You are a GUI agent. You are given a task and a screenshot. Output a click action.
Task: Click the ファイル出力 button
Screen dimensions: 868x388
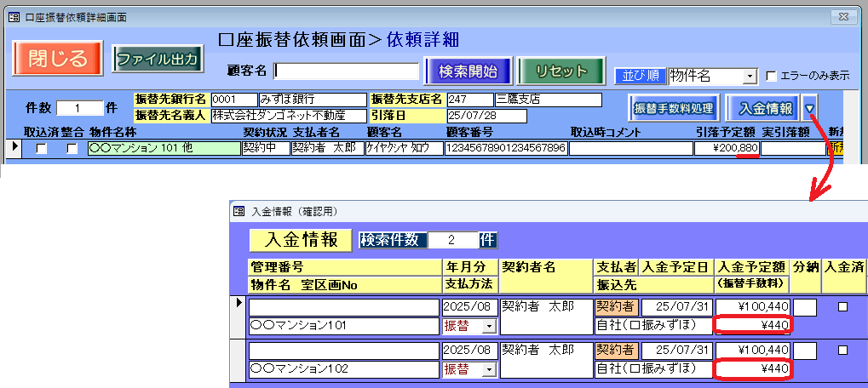coord(158,60)
